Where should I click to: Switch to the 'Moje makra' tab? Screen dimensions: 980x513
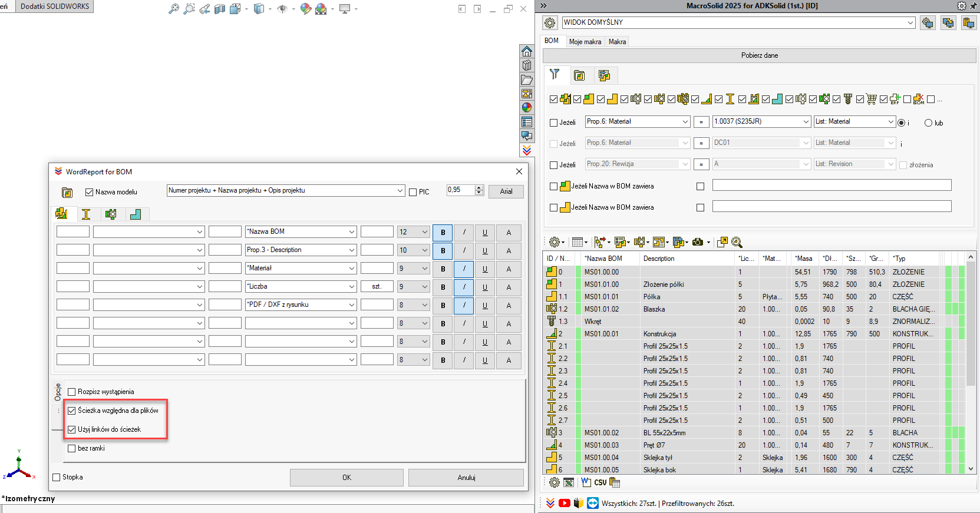585,42
